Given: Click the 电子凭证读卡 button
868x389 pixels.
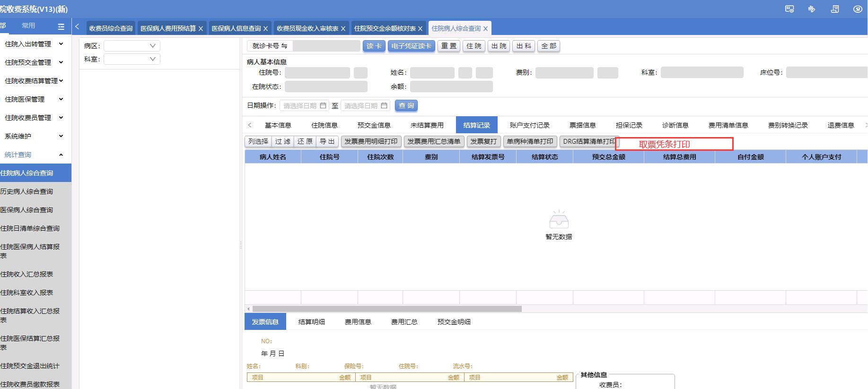Looking at the screenshot, I should pyautogui.click(x=411, y=46).
